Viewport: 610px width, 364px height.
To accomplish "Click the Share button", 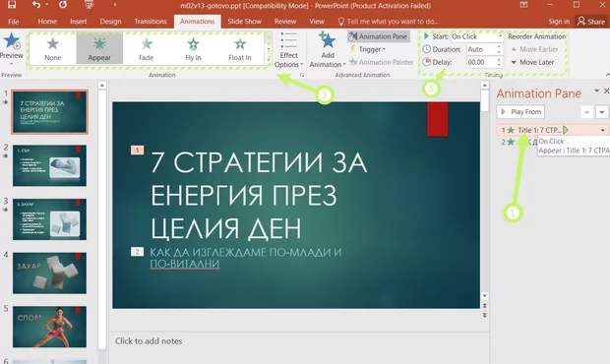I will point(590,22).
